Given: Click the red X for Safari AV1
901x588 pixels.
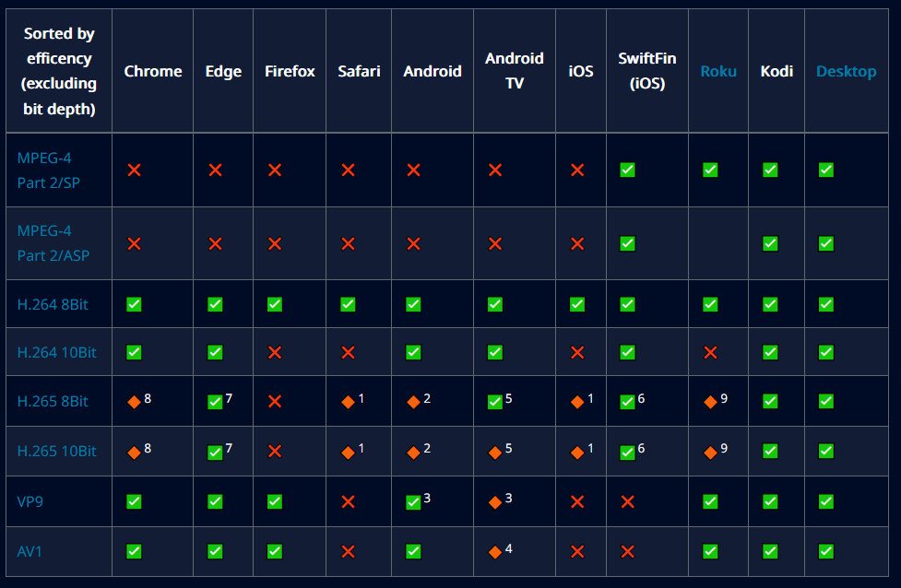Looking at the screenshot, I should point(348,551).
